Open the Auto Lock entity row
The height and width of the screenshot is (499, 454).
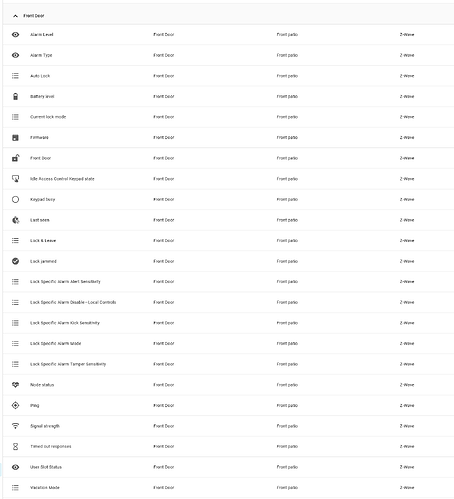(228, 76)
